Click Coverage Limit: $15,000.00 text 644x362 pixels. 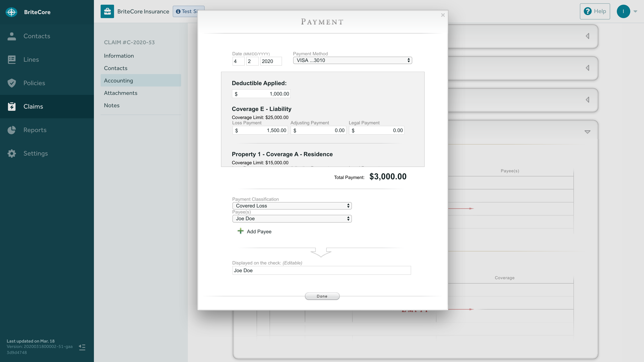[x=260, y=163]
